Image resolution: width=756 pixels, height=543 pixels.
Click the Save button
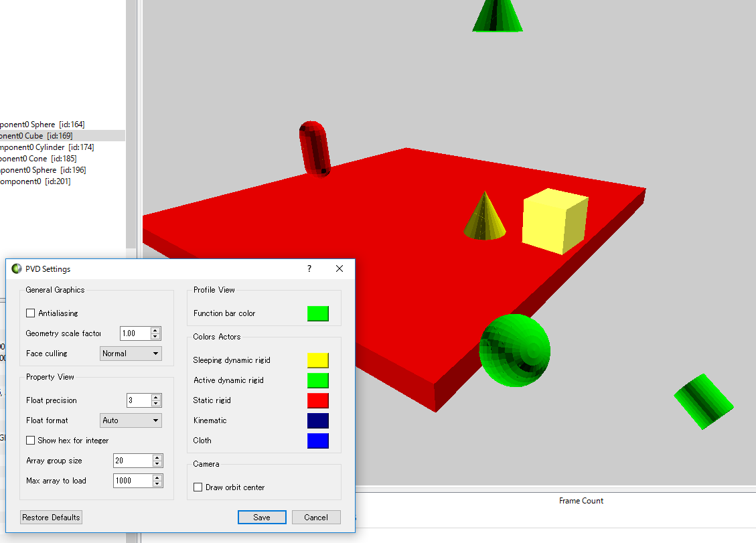point(262,517)
